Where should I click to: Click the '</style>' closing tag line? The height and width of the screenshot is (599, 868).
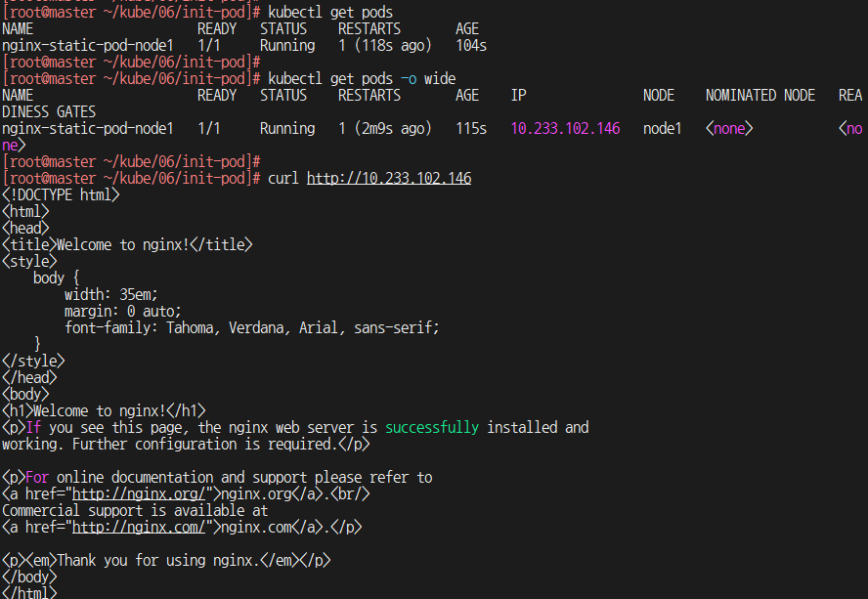pos(33,361)
